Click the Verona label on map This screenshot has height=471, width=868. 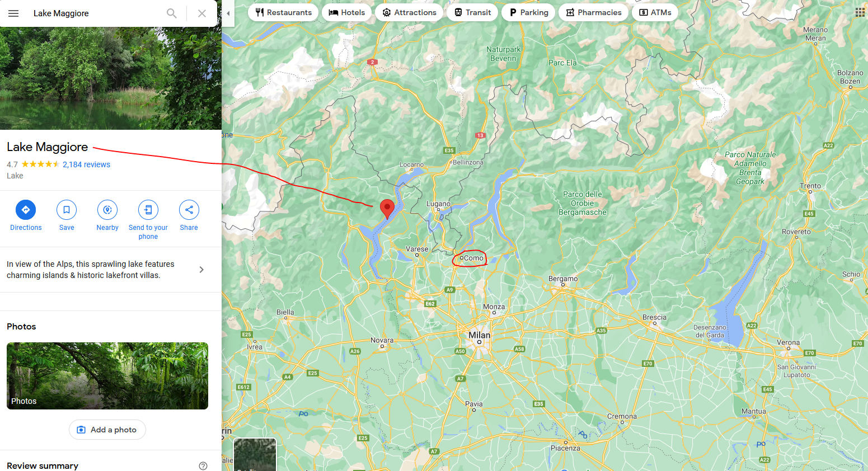(788, 342)
